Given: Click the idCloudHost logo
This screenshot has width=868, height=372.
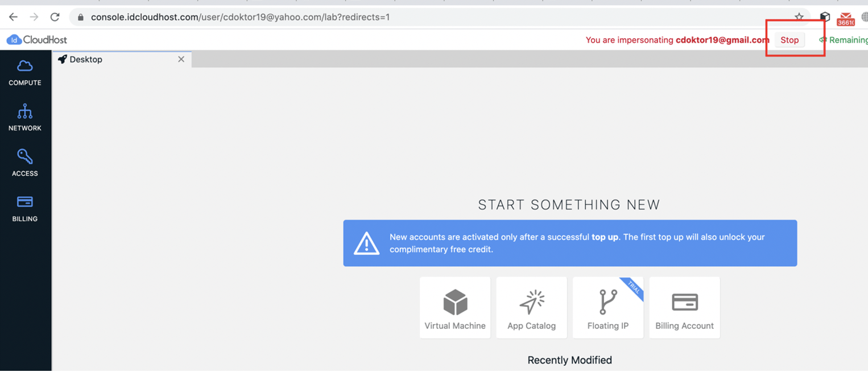Looking at the screenshot, I should tap(35, 39).
